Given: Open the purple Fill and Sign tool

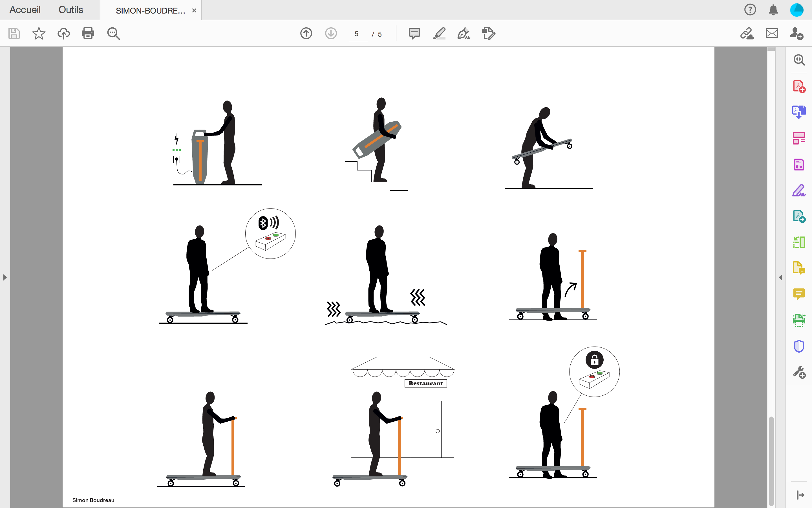Looking at the screenshot, I should (x=799, y=190).
